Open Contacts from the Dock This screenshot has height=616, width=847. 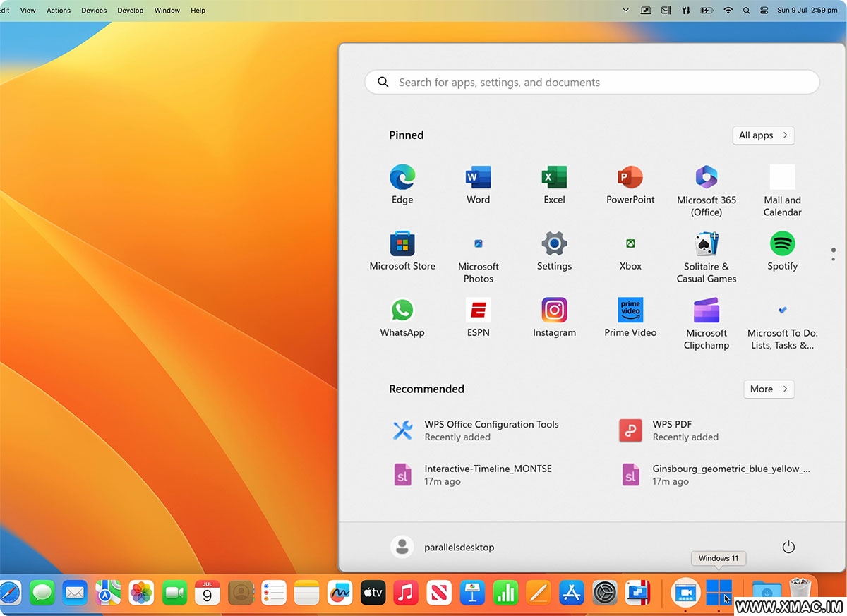coord(241,593)
